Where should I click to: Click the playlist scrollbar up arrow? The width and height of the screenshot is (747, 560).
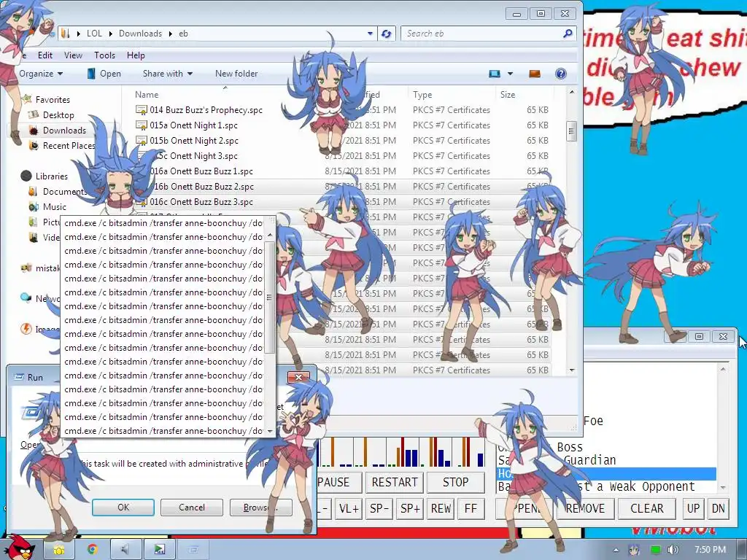[723, 369]
